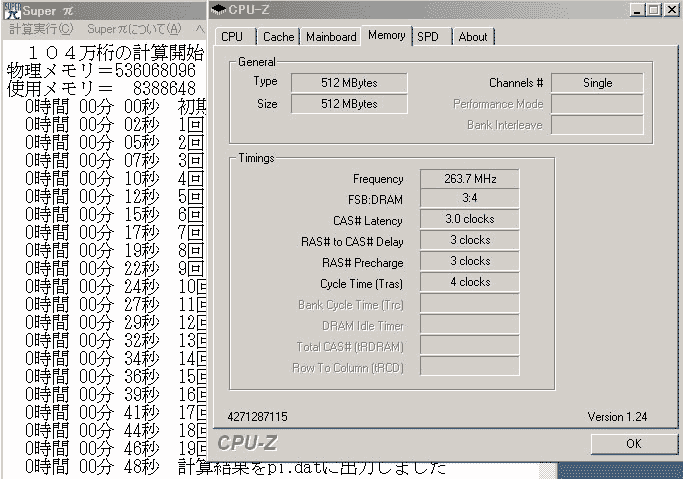Select the Memory tab
This screenshot has width=683, height=479.
[386, 35]
